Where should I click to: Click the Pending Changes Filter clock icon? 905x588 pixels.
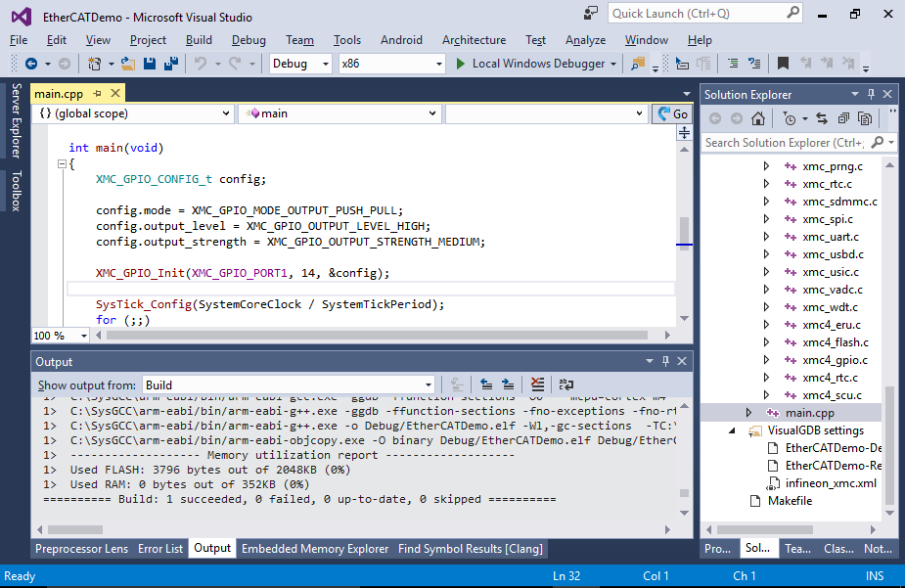tap(789, 118)
